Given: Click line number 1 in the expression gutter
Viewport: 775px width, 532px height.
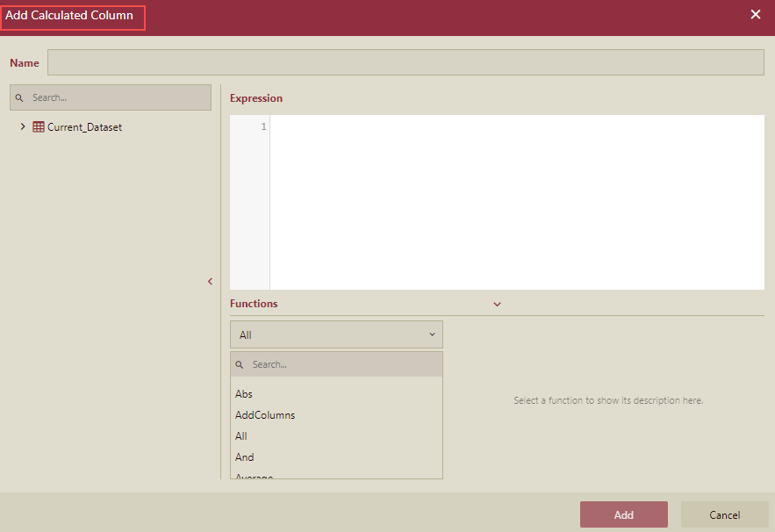Looking at the screenshot, I should click(x=262, y=126).
